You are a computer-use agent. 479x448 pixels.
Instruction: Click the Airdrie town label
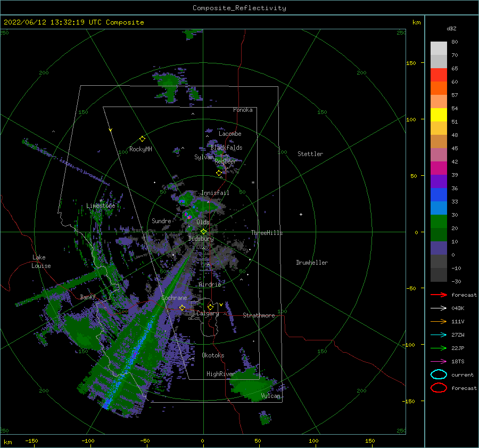210,284
